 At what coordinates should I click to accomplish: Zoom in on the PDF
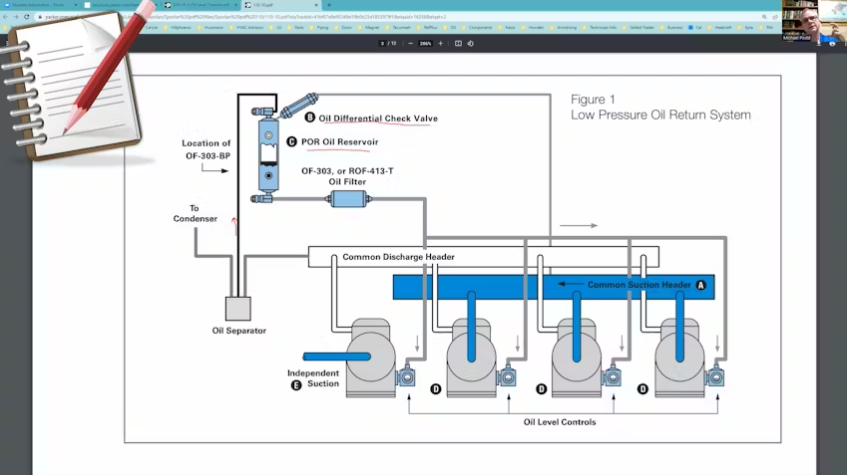pos(440,43)
